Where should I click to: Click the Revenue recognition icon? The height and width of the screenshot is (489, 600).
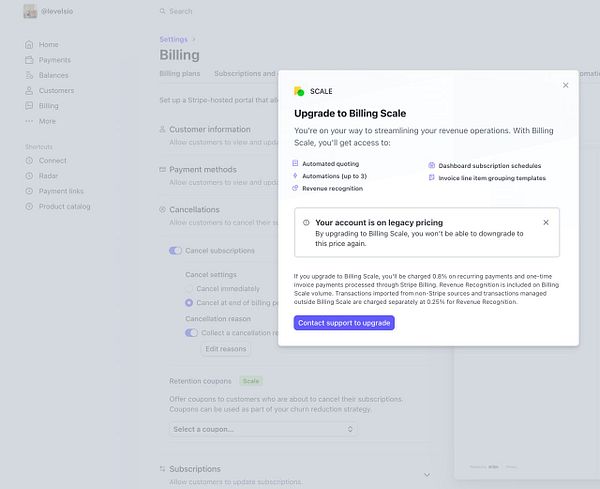[295, 188]
